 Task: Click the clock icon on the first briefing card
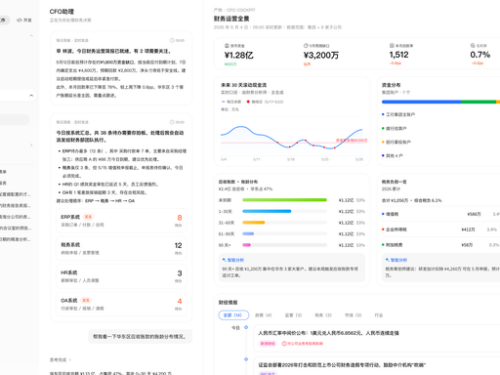tap(172, 40)
